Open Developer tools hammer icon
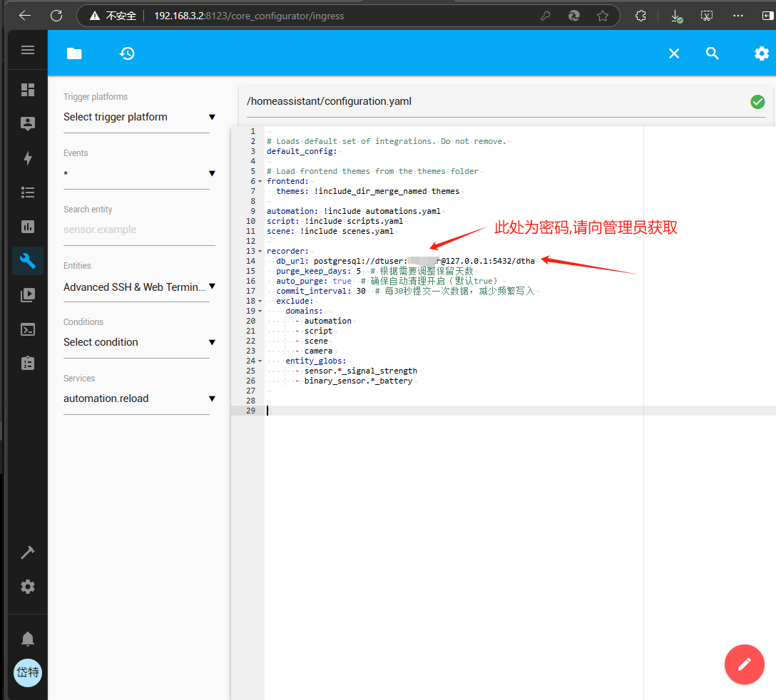776x700 pixels. tap(28, 552)
